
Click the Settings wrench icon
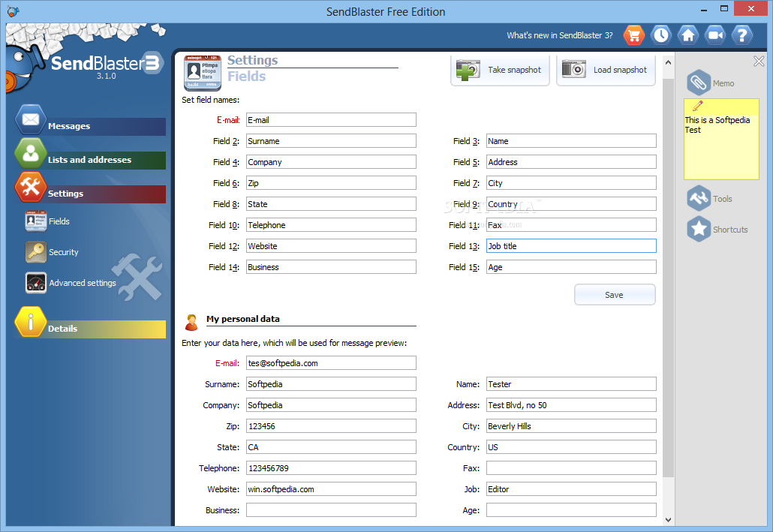click(x=31, y=187)
